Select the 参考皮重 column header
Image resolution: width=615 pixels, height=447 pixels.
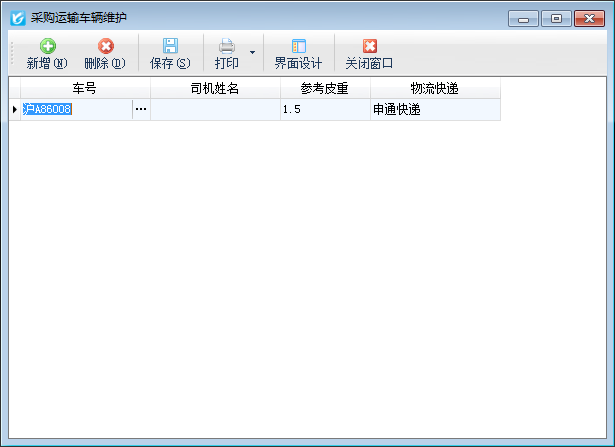[x=324, y=89]
